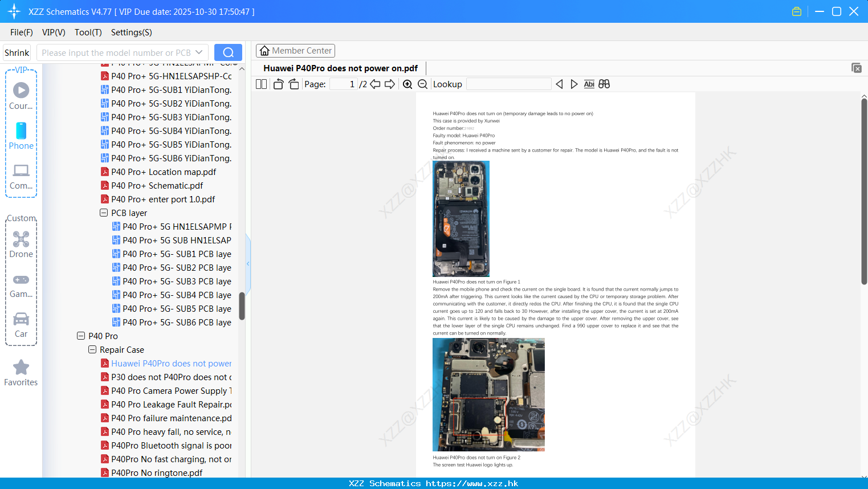
Task: Collapse the Repair Case folder
Action: tap(92, 349)
